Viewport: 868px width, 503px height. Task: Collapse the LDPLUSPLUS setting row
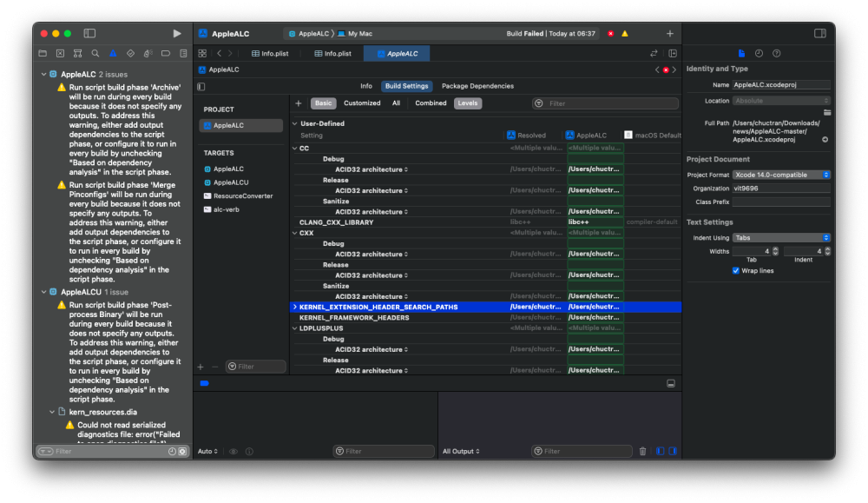pos(295,328)
